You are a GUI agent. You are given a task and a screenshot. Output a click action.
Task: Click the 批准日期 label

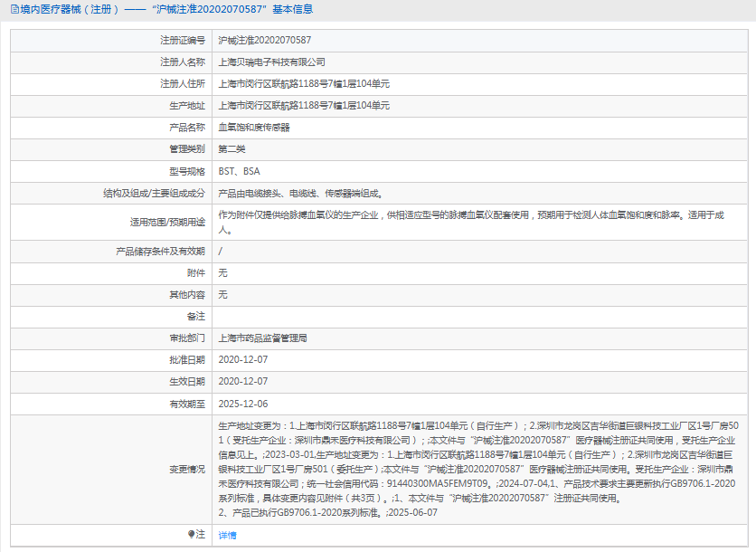(x=187, y=360)
